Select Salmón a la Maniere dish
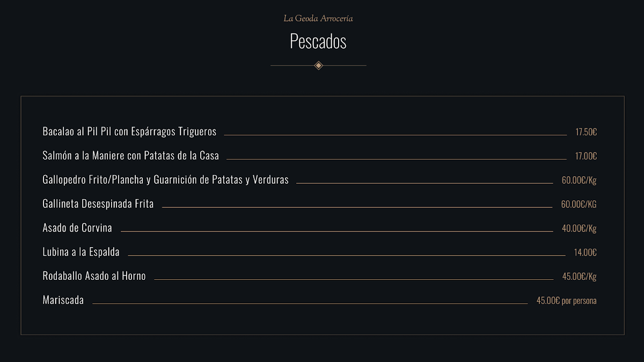The height and width of the screenshot is (362, 644). [131, 156]
